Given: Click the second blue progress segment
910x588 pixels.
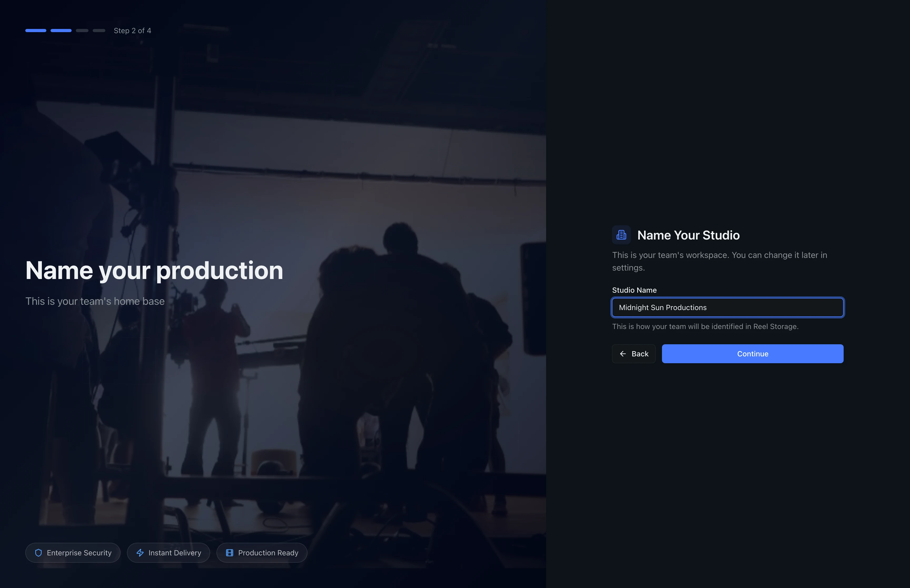Looking at the screenshot, I should tap(61, 30).
